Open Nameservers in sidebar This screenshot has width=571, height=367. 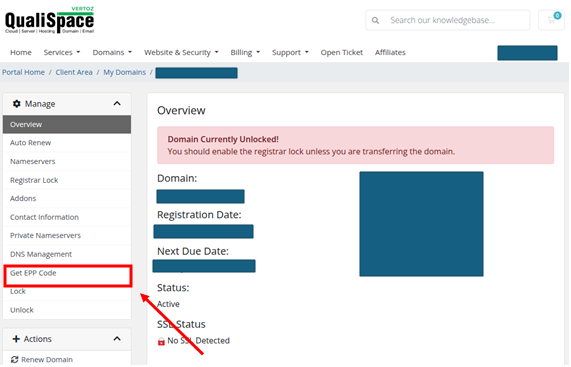(67, 161)
